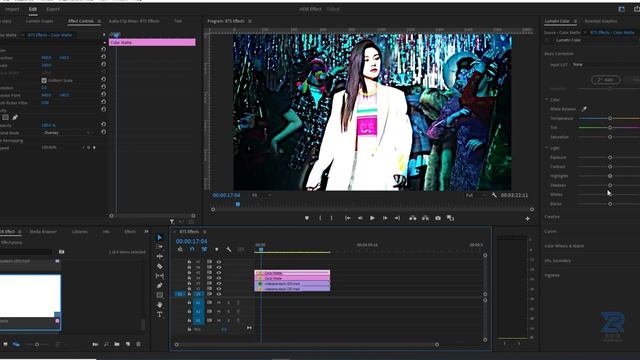Select the Slip tool
The height and width of the screenshot is (360, 640).
[x=160, y=276]
